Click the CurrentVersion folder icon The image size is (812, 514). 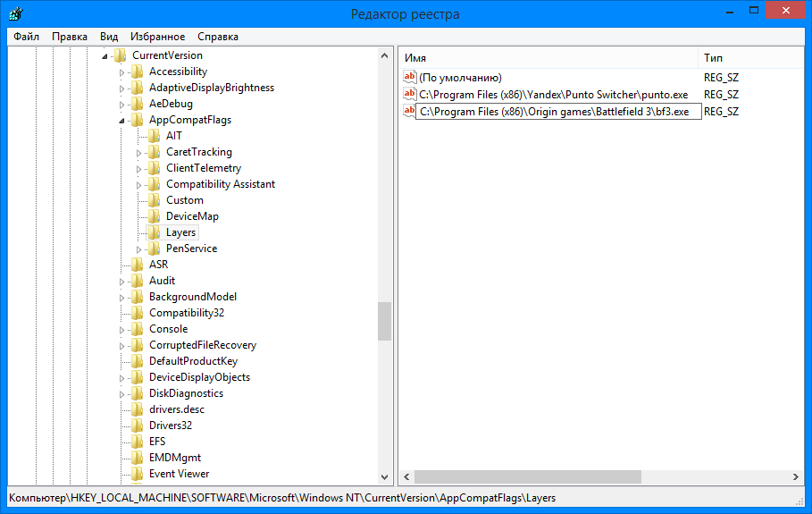(x=120, y=55)
